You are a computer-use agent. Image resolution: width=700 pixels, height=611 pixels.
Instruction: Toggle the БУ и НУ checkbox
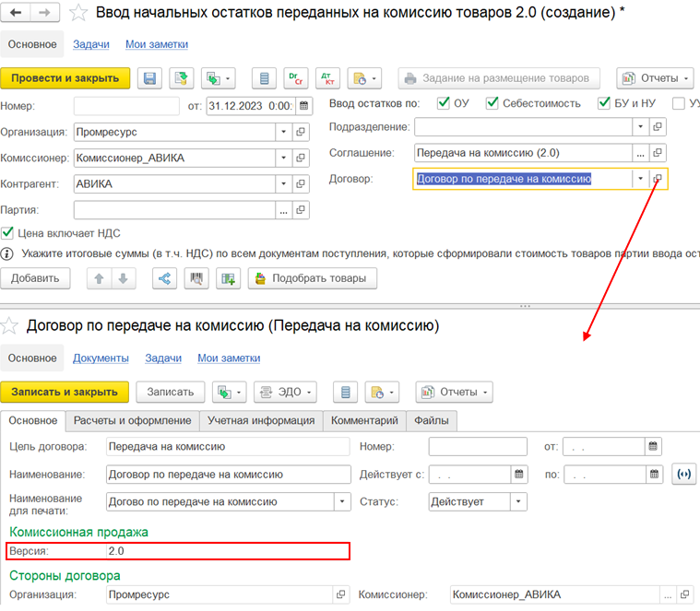pyautogui.click(x=603, y=103)
